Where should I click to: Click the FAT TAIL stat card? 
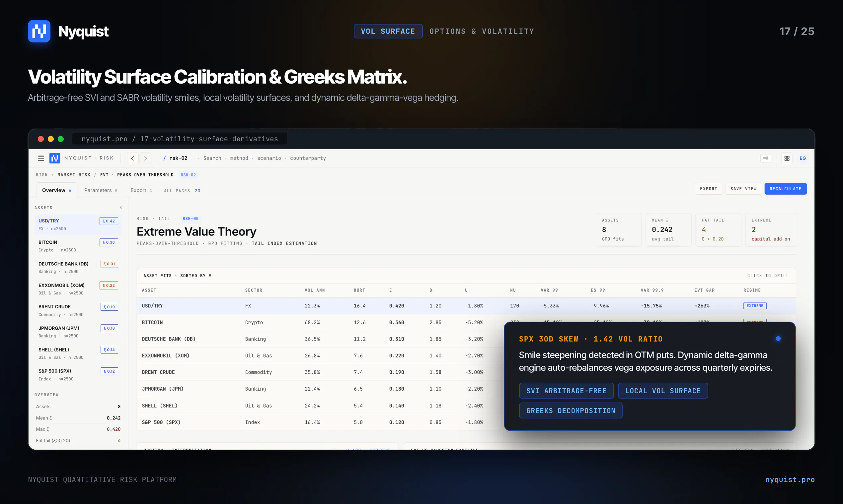pos(718,230)
